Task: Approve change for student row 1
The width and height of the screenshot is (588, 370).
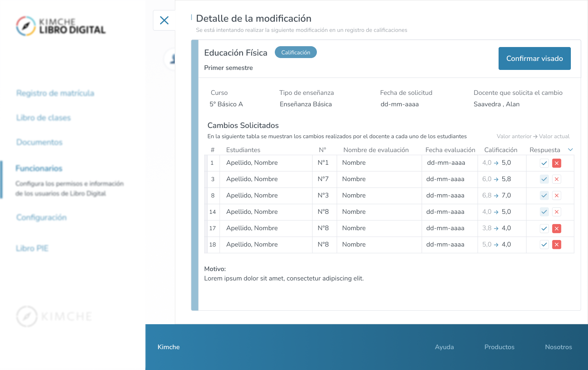Action: (x=544, y=163)
